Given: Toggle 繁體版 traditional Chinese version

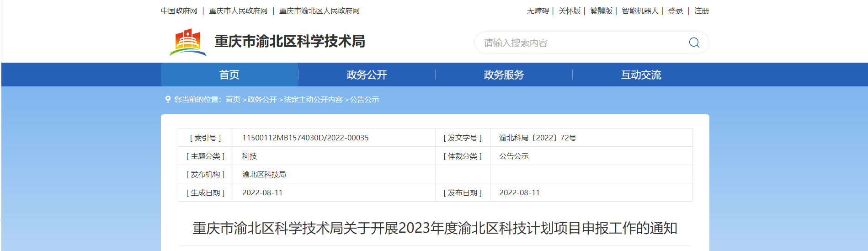Looking at the screenshot, I should pos(601,11).
